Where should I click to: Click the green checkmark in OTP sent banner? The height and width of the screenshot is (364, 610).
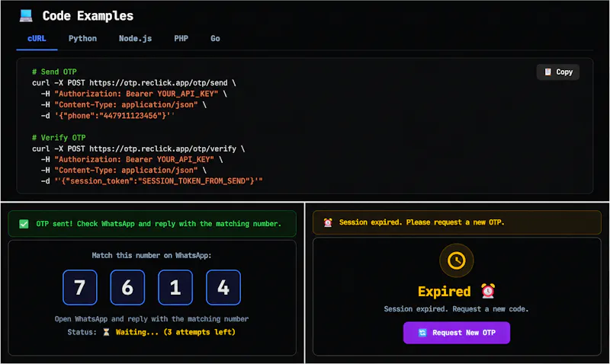point(24,224)
